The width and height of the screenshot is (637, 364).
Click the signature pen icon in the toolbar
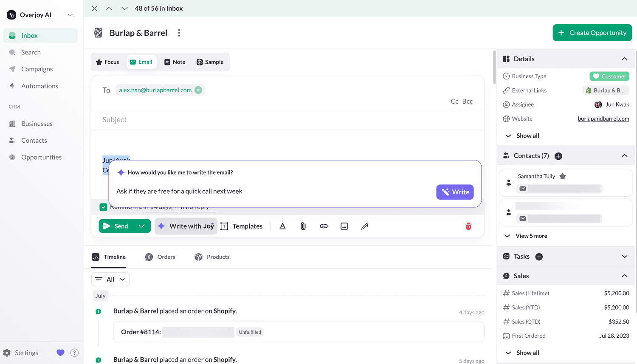[365, 226]
